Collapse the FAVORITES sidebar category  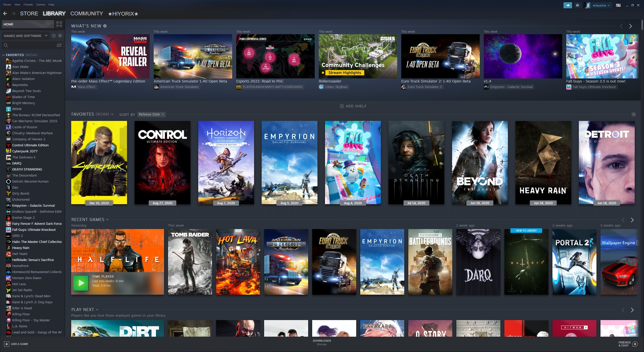click(x=4, y=55)
